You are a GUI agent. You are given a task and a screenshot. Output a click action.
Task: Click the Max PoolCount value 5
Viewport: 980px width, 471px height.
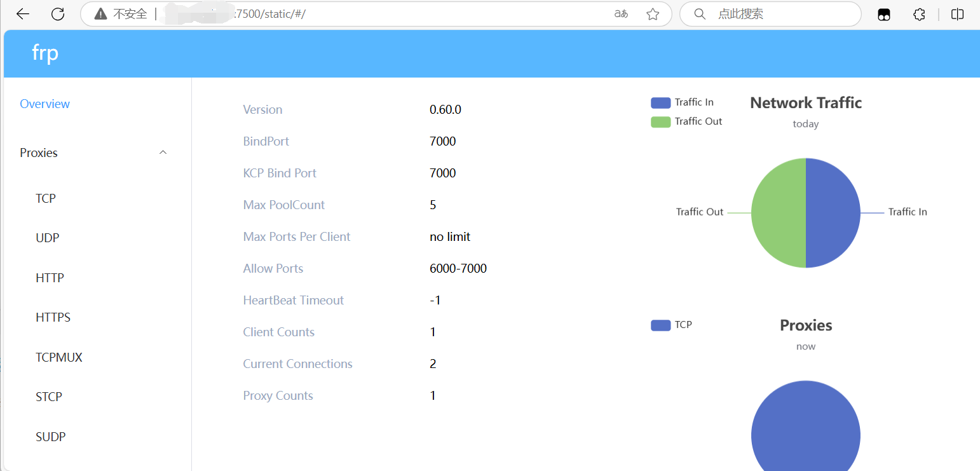(x=433, y=205)
